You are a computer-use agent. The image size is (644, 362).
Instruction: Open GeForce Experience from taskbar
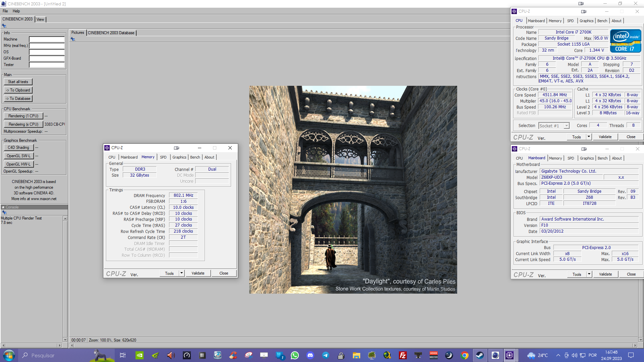point(155,355)
